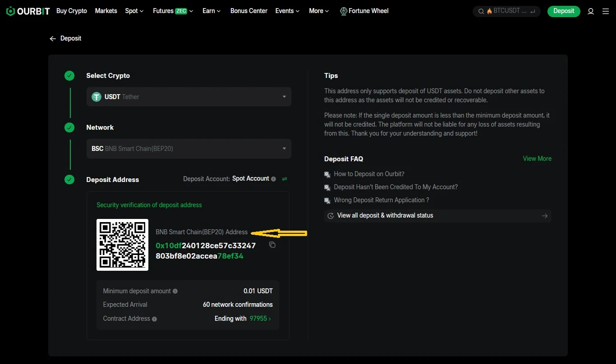Image resolution: width=616 pixels, height=364 pixels.
Task: Expand the Earn menu
Action: [211, 11]
